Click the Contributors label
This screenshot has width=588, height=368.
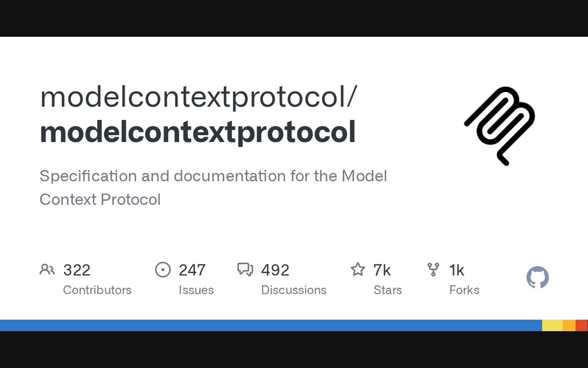tap(97, 290)
